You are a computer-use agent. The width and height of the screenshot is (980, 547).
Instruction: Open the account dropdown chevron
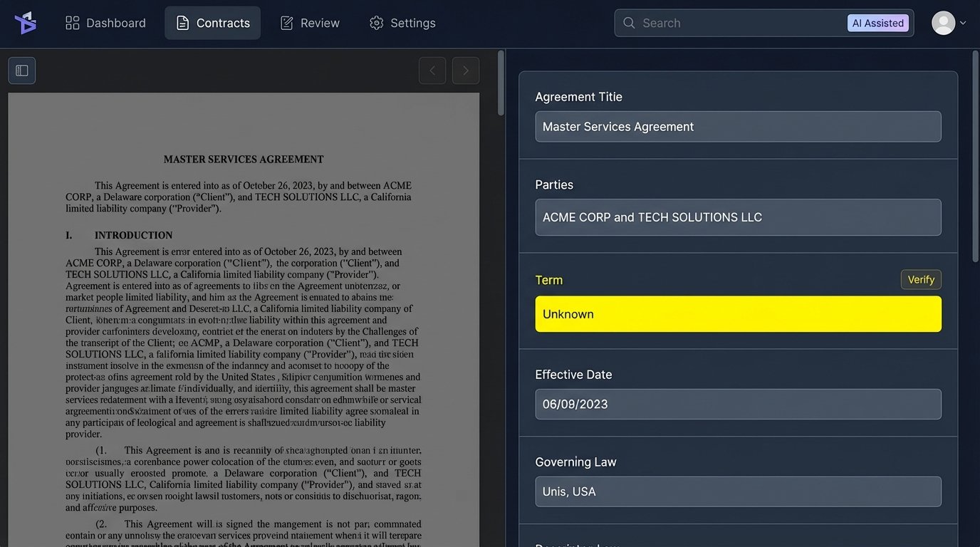(963, 22)
